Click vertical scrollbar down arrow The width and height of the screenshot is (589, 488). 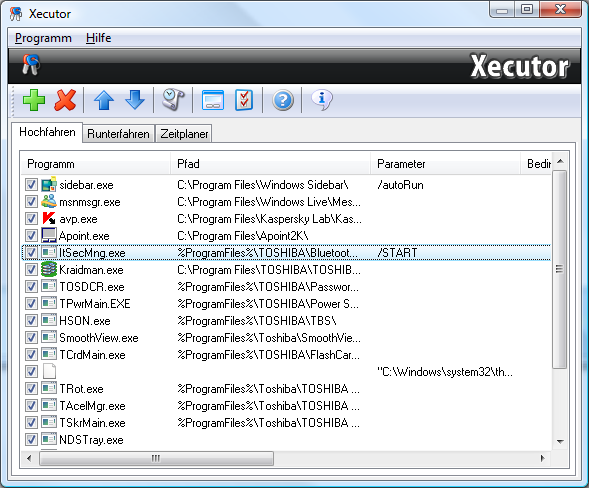point(560,441)
